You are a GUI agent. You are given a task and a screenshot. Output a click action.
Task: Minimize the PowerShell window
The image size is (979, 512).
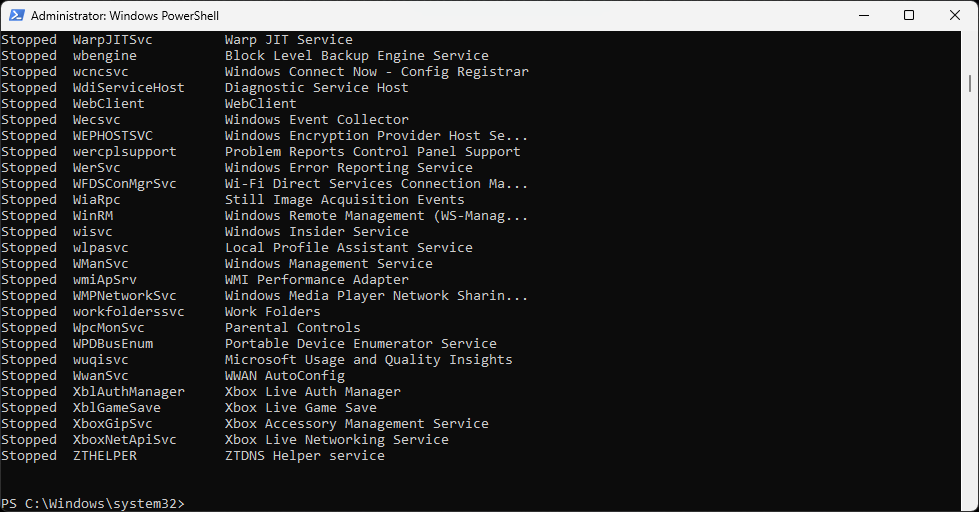[862, 15]
